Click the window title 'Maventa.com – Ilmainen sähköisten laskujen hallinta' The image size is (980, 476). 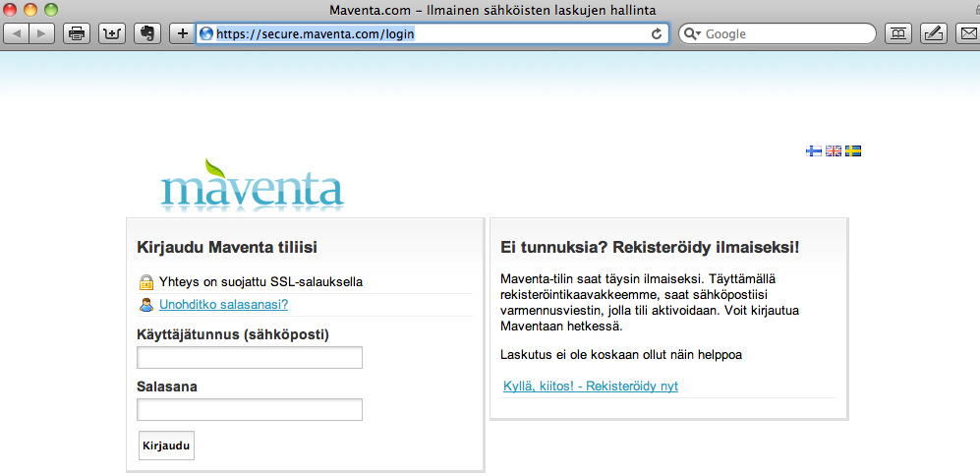[x=493, y=11]
